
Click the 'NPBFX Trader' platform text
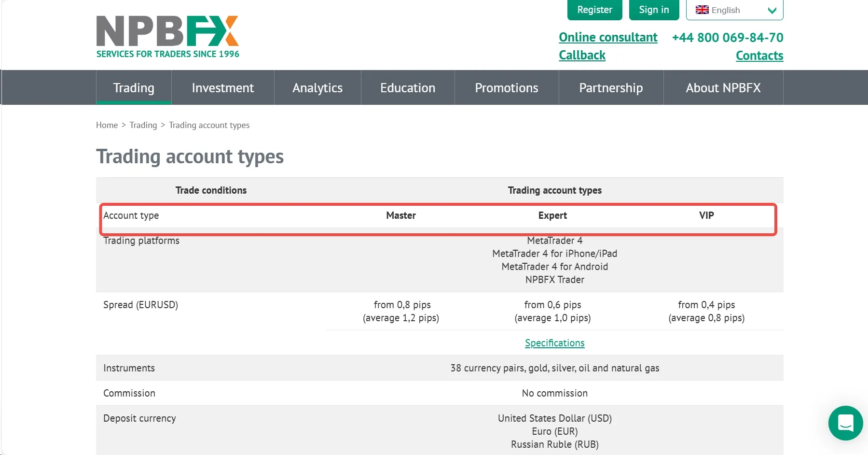(x=554, y=280)
